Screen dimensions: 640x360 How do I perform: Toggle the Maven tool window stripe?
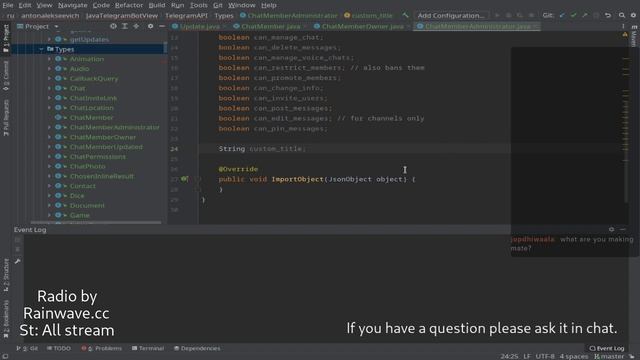(x=634, y=36)
